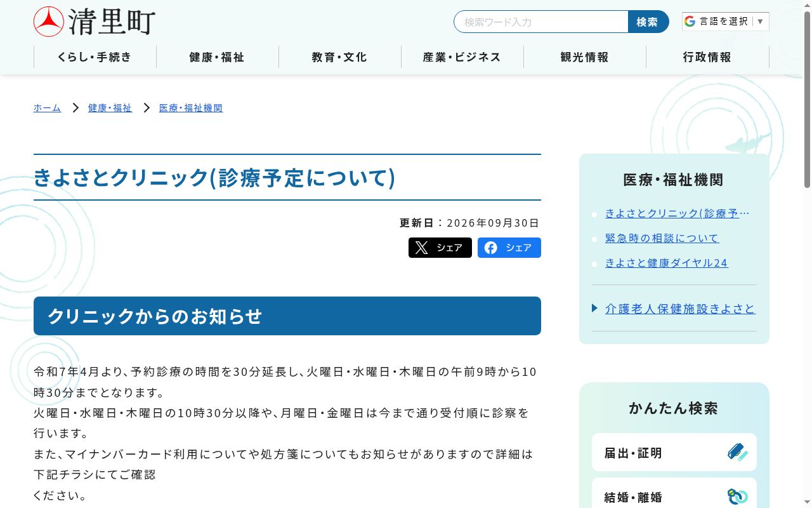Viewport: 812px width, 508px height.
Task: Open the 産業・ビジネス menu
Action: tap(462, 57)
